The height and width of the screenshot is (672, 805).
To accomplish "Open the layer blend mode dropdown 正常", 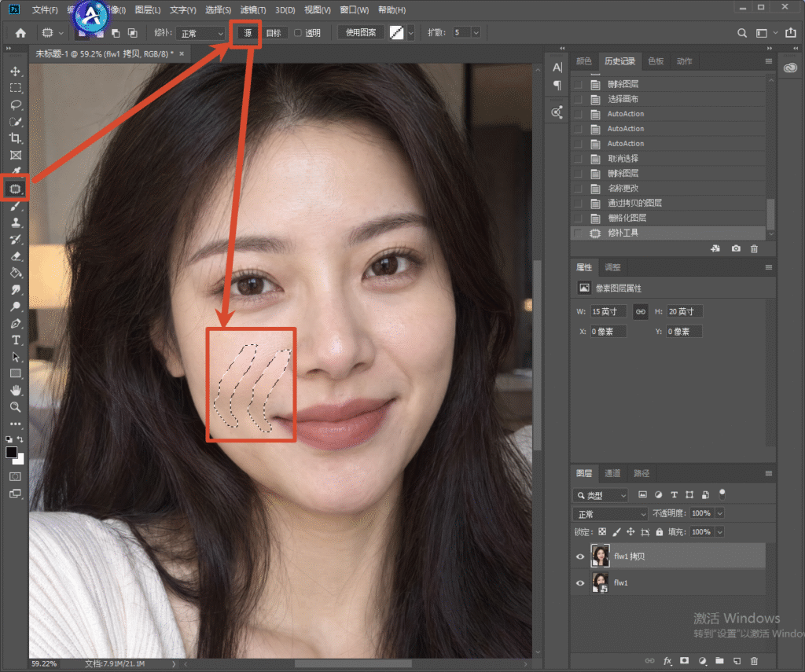I will point(610,514).
